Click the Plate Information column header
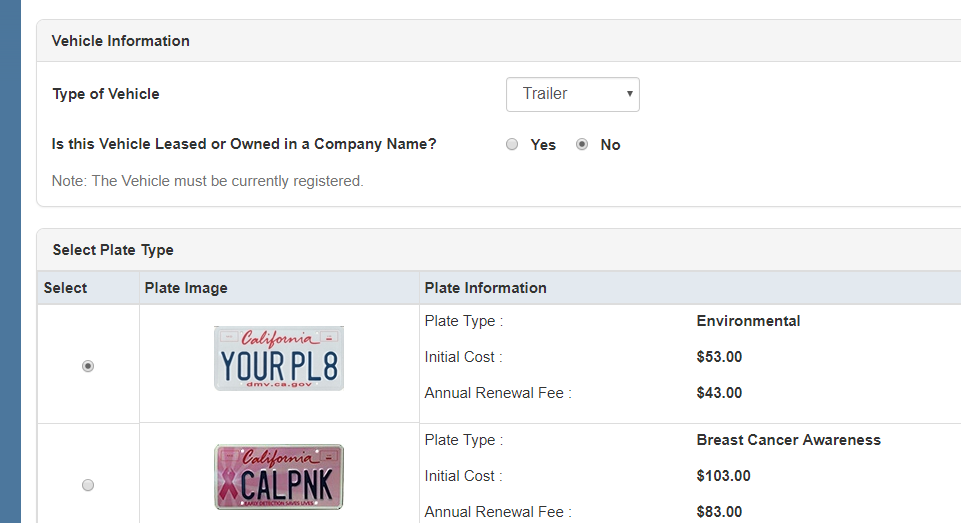The image size is (961, 523). pos(485,288)
